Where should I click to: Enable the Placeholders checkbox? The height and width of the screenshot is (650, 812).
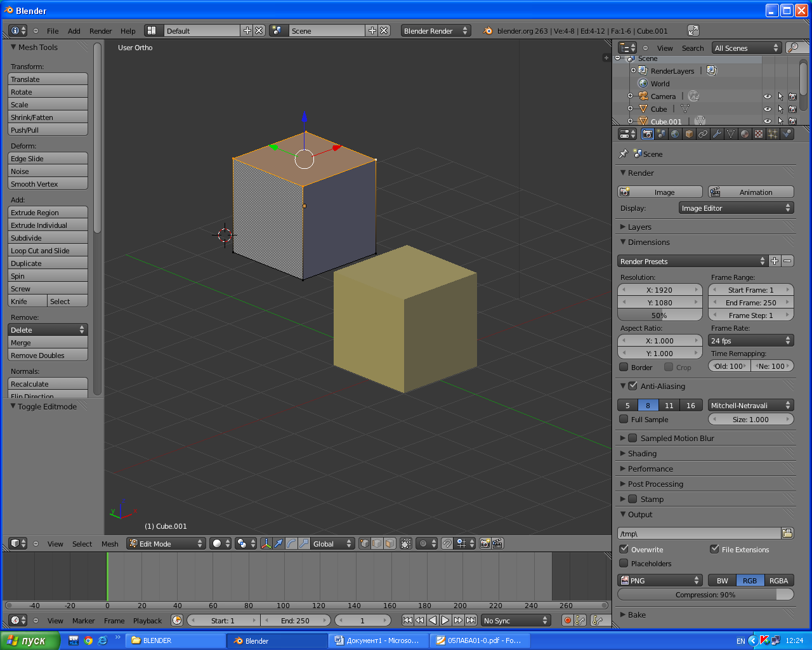point(624,563)
